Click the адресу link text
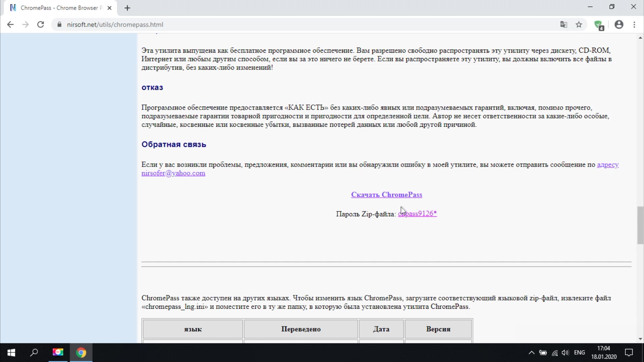Image resolution: width=644 pixels, height=362 pixels. (x=608, y=165)
